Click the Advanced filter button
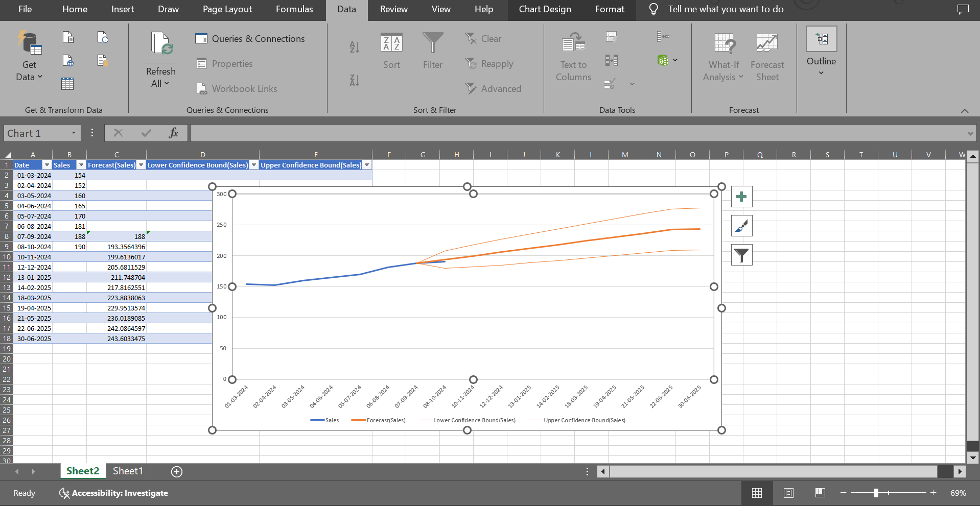980x506 pixels. pyautogui.click(x=493, y=88)
